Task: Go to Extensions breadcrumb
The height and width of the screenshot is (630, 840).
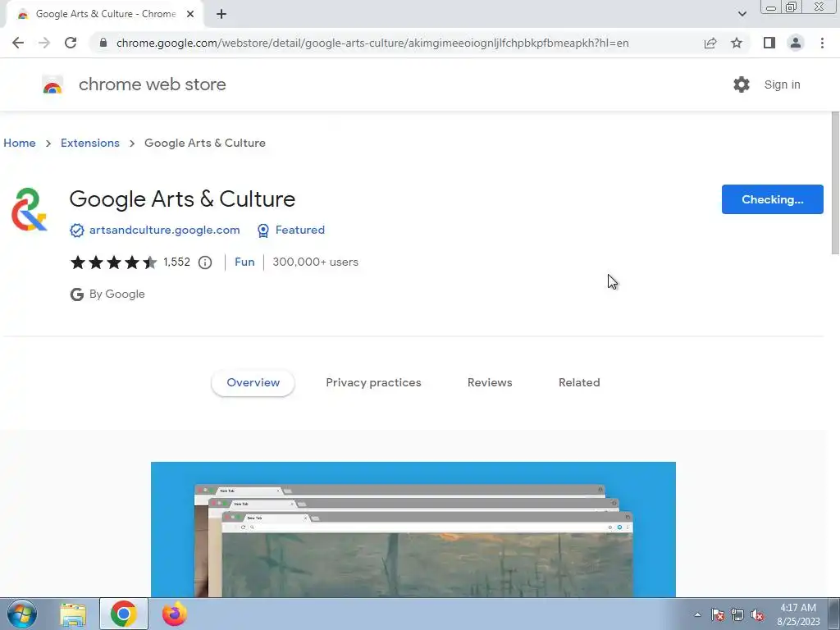Action: 90,143
